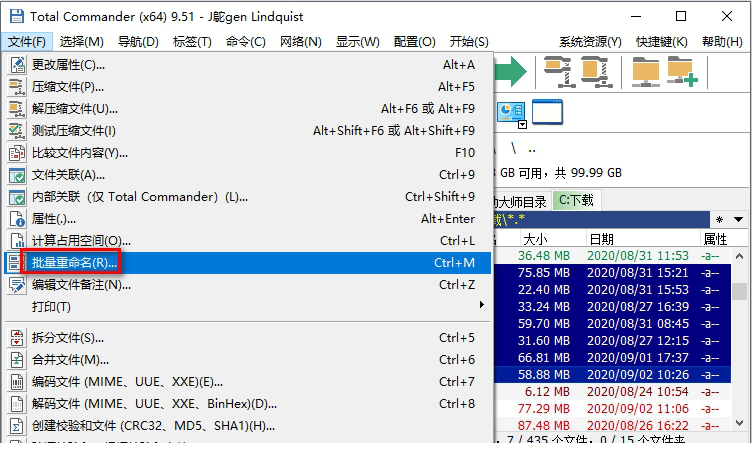Click the compare icon beside 比较文件内容(Y)

pyautogui.click(x=17, y=153)
